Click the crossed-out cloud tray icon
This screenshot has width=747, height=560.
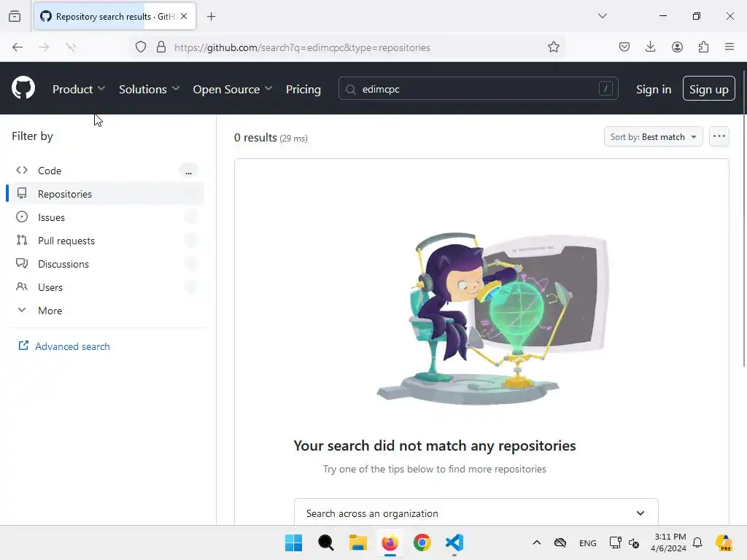point(560,542)
